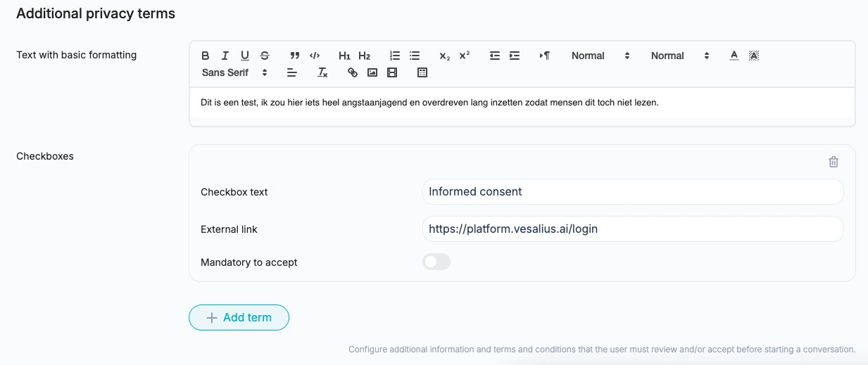
Task: Click the External link URL field
Action: (x=632, y=229)
